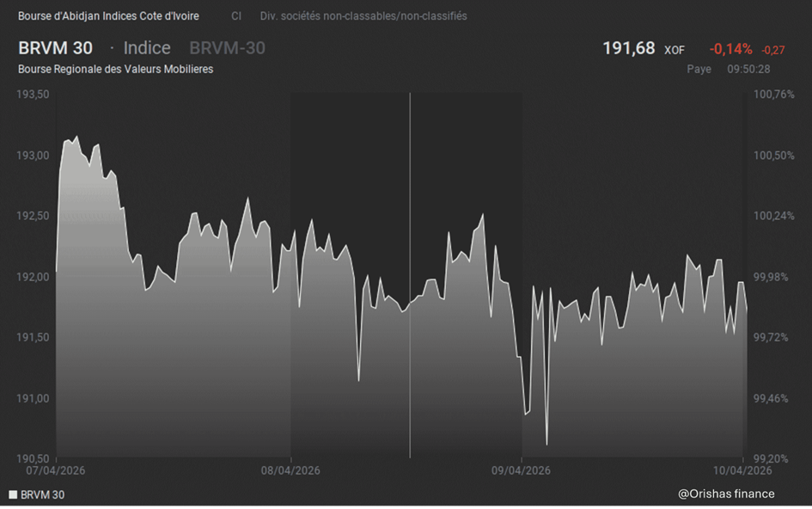Click the red -0,14% change percentage
Viewport: 812px width, 509px height.
point(730,49)
